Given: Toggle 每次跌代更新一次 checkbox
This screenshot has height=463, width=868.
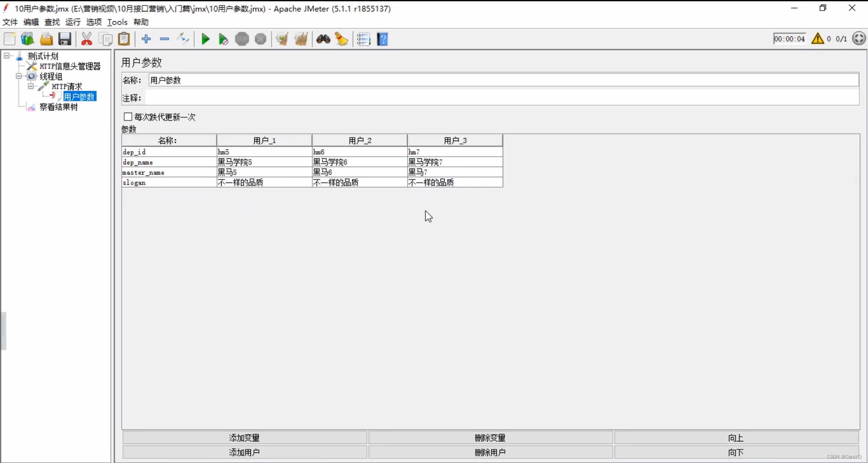Looking at the screenshot, I should [128, 116].
